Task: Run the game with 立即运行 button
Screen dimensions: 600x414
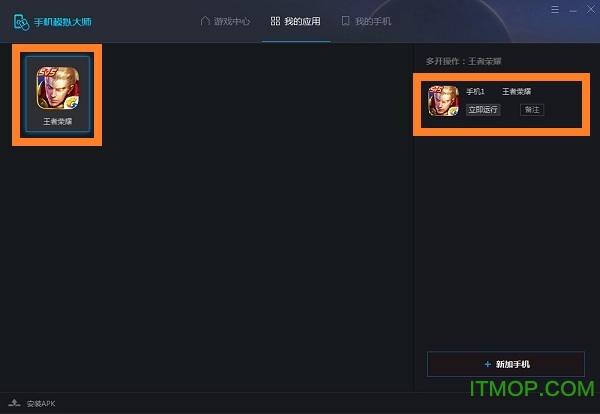Action: tap(483, 110)
